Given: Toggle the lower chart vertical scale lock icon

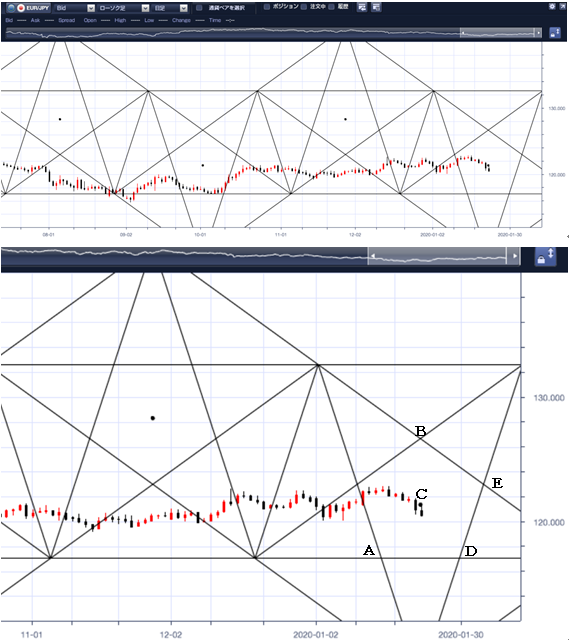Looking at the screenshot, I should tap(545, 257).
